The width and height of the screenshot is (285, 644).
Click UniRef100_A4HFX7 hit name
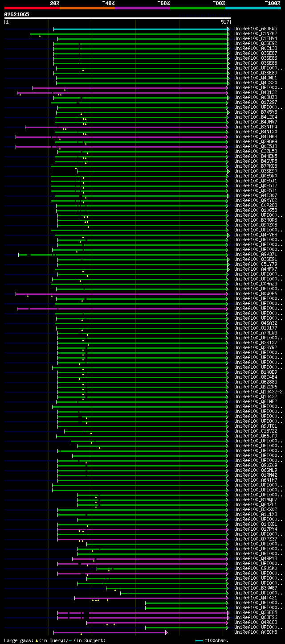pyautogui.click(x=256, y=269)
